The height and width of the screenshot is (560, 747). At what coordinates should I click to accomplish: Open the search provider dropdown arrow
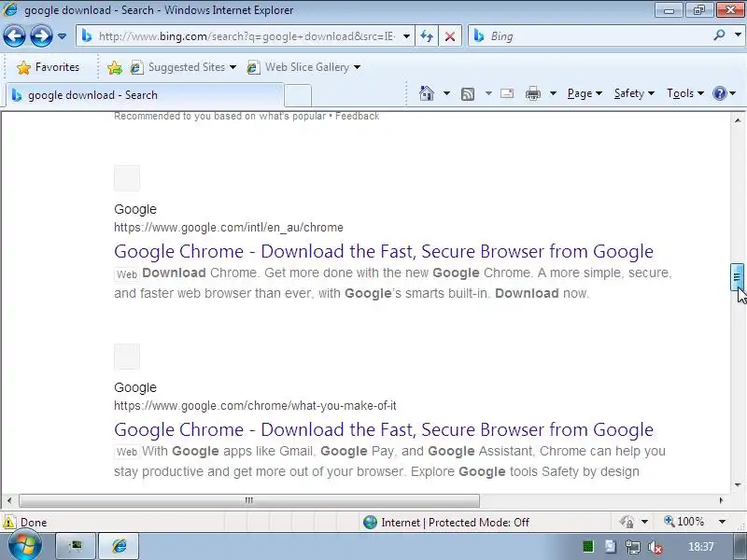(x=738, y=35)
